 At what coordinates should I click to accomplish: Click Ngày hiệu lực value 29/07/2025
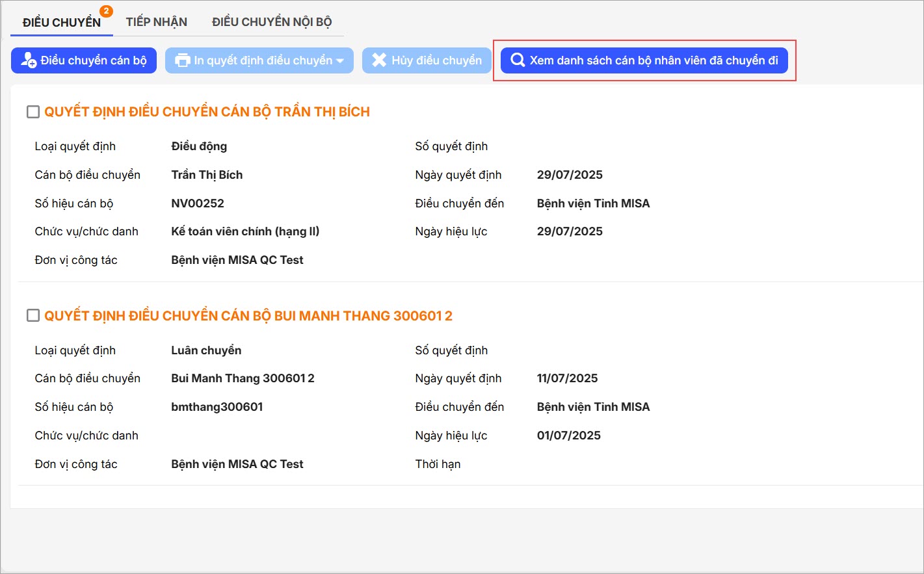(x=570, y=231)
